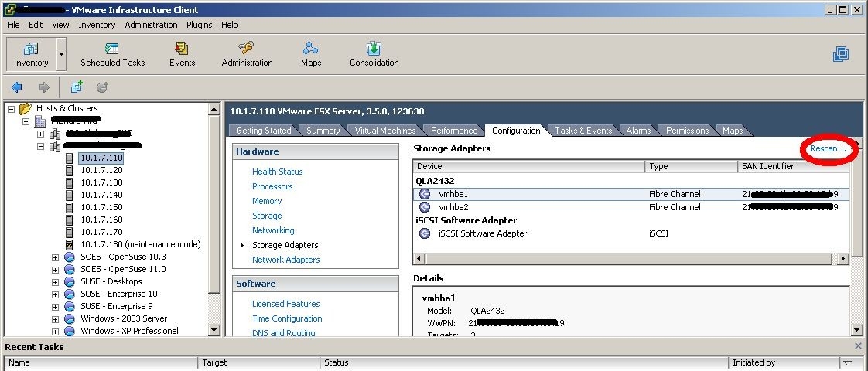This screenshot has width=868, height=371.
Task: Open the Administration menu
Action: 151,25
